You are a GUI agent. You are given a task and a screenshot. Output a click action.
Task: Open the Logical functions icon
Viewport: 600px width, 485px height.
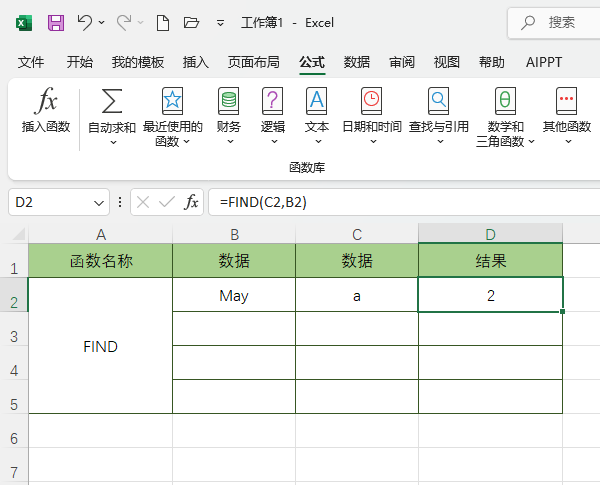[272, 101]
